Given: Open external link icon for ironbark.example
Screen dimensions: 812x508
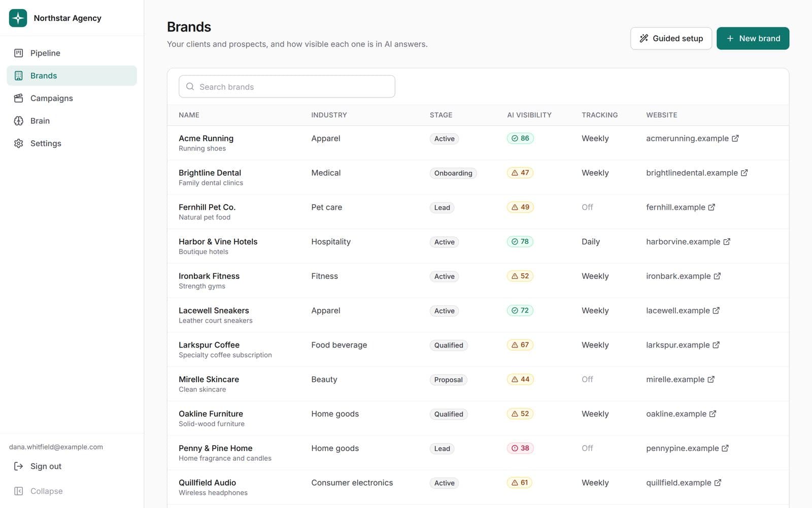Looking at the screenshot, I should click(717, 276).
